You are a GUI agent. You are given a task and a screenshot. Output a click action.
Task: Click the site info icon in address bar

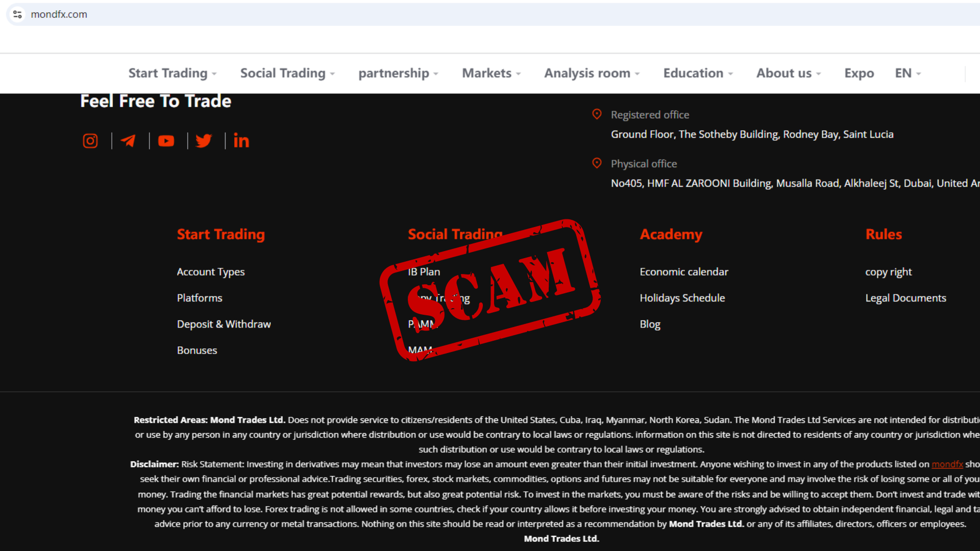point(17,14)
